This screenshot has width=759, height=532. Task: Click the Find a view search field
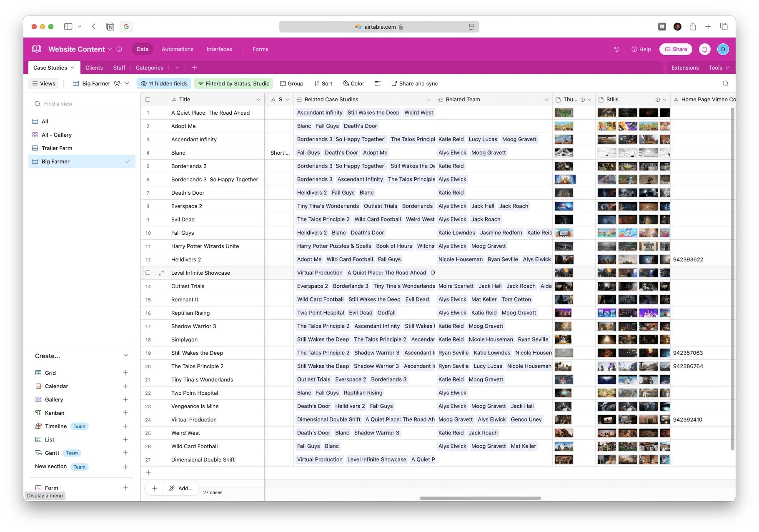coord(82,104)
